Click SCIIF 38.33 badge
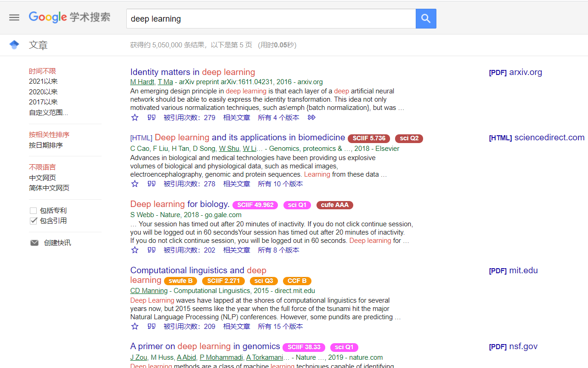 pyautogui.click(x=304, y=347)
